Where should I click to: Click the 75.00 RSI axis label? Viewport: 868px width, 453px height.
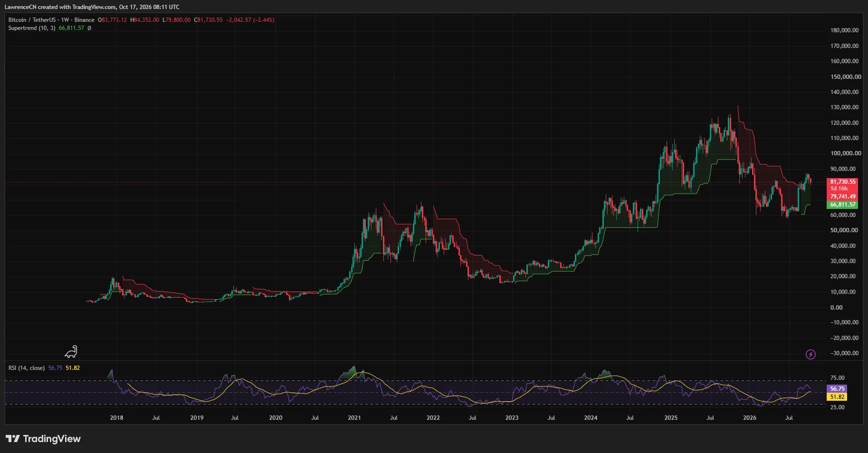point(837,378)
